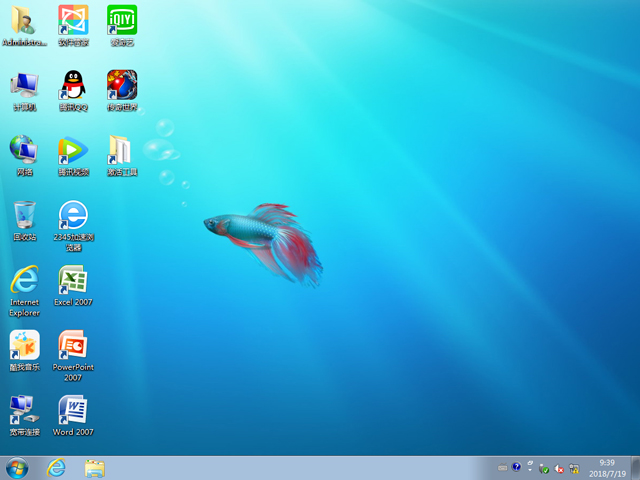Viewport: 640px width, 480px height.
Task: Select the Administrator user folder
Action: [x=24, y=20]
